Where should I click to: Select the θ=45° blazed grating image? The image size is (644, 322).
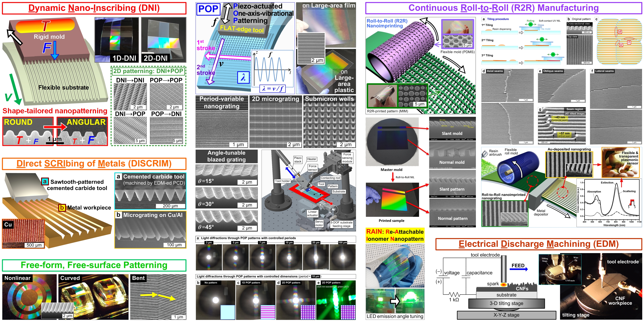pos(227,221)
